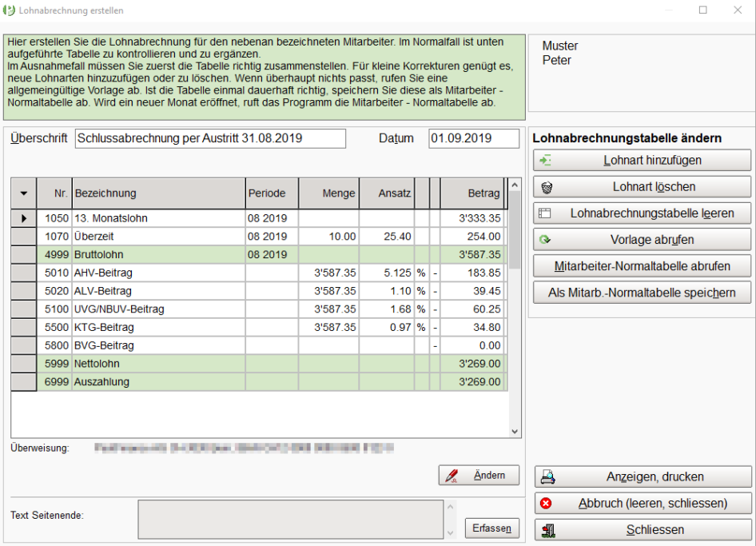The height and width of the screenshot is (546, 756).
Task: Click the table icon for Lohnabrechnungstabelle leeren
Action: [545, 213]
